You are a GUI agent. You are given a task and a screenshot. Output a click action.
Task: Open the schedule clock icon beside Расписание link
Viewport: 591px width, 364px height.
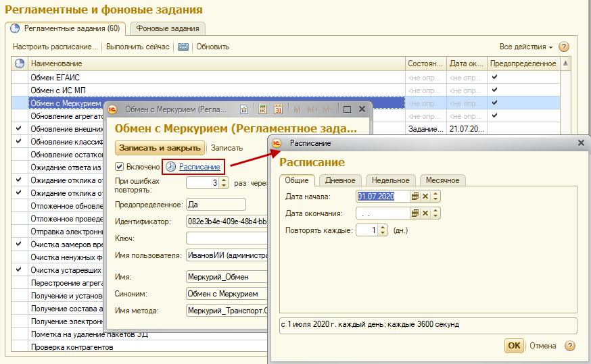171,166
